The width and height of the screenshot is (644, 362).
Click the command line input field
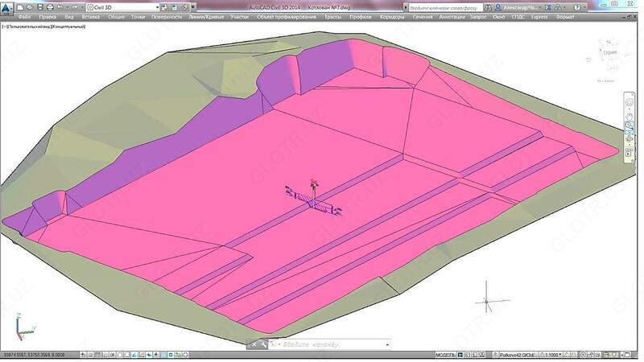tap(330, 344)
